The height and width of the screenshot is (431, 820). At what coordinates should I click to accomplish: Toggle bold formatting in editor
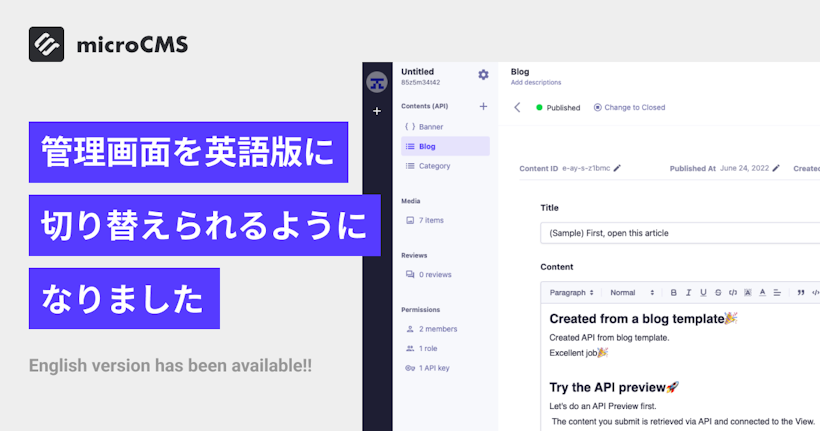pyautogui.click(x=674, y=293)
